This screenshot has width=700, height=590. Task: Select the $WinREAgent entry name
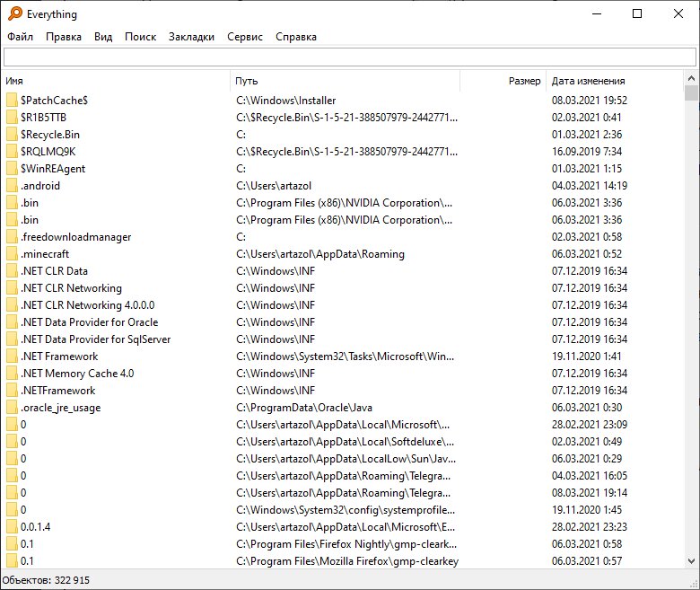point(53,169)
